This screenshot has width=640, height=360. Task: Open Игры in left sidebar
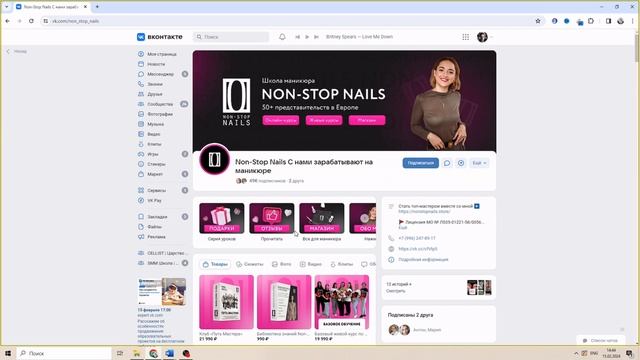[153, 154]
